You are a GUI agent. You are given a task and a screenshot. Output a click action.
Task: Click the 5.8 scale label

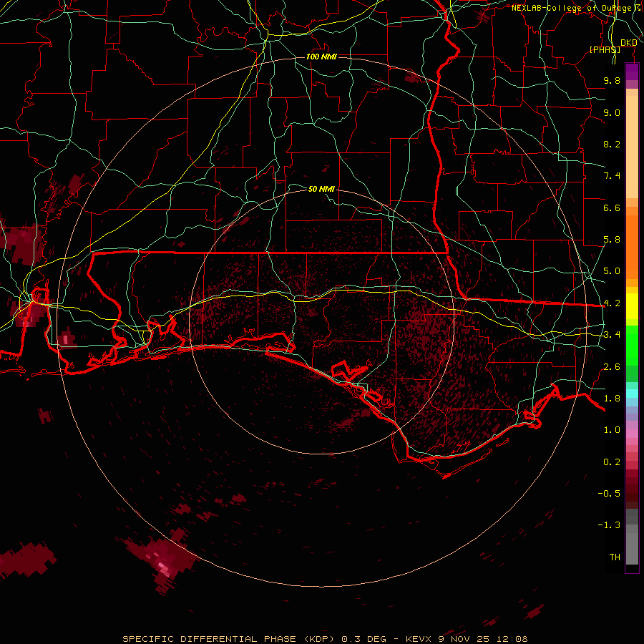click(x=612, y=240)
